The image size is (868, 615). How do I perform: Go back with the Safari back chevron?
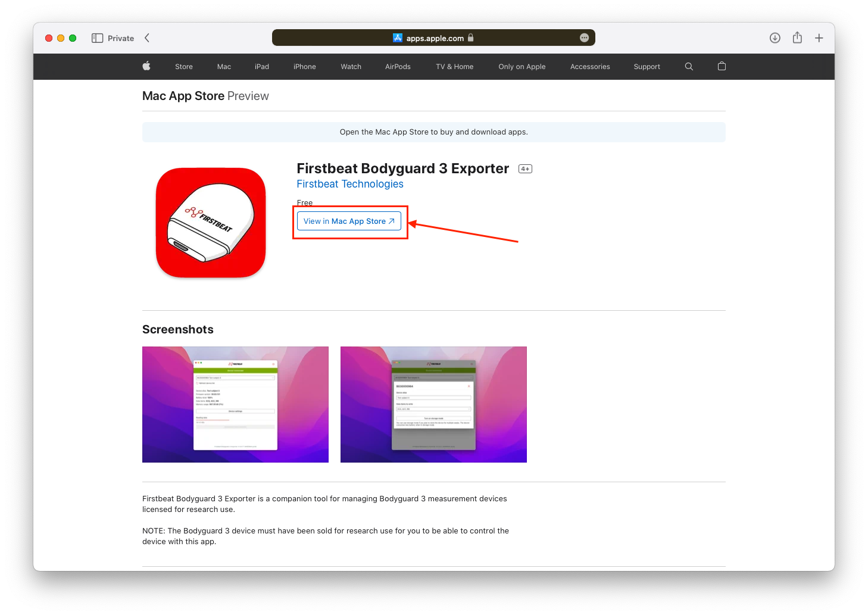(x=147, y=38)
